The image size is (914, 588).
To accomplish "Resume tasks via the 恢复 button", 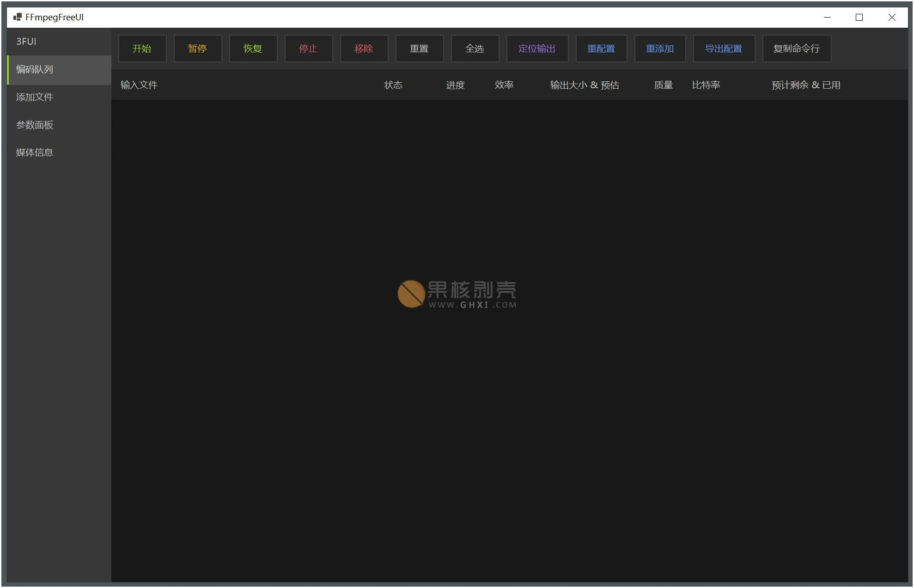I will point(253,48).
